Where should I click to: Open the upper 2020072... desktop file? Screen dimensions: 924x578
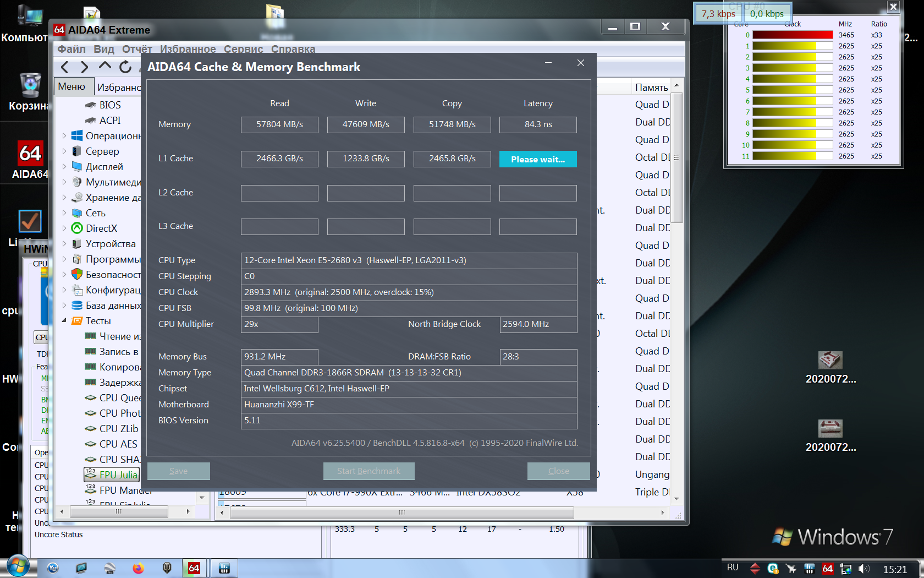[x=831, y=367]
